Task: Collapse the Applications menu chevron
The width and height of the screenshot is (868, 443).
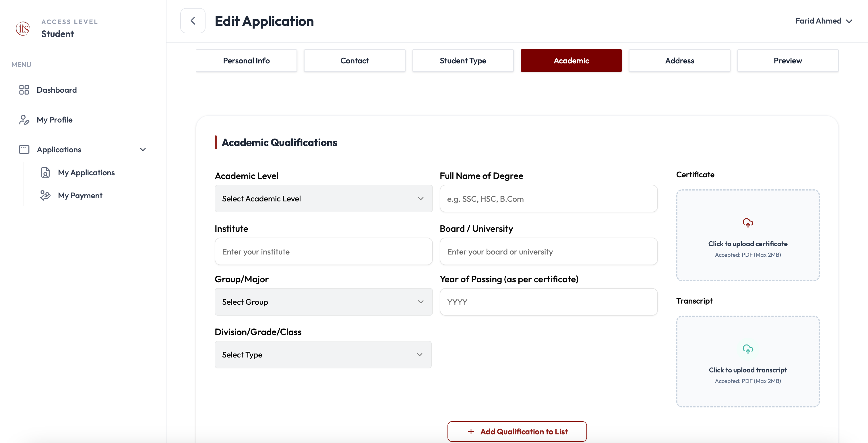Action: tap(143, 149)
